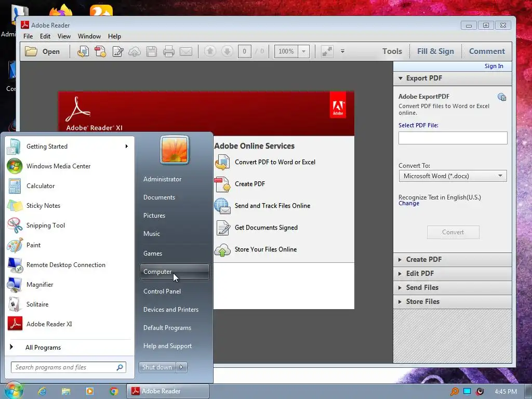Click the Convert PDF to Word toolbar icon

pyautogui.click(x=83, y=51)
